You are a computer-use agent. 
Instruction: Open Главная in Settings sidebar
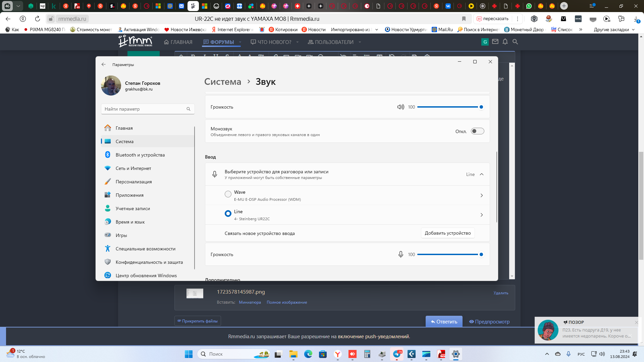(148, 128)
